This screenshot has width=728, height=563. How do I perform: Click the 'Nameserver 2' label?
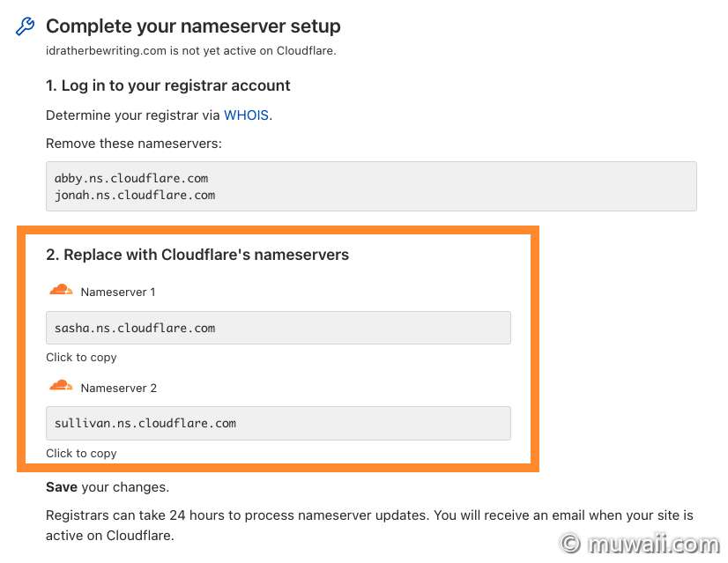[x=119, y=388]
